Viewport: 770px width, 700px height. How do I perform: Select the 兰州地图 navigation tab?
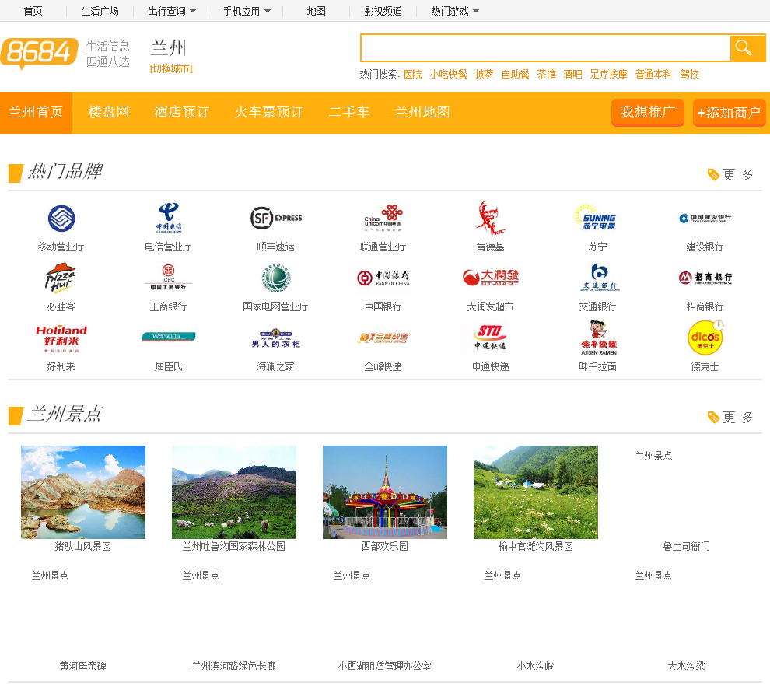click(x=422, y=113)
